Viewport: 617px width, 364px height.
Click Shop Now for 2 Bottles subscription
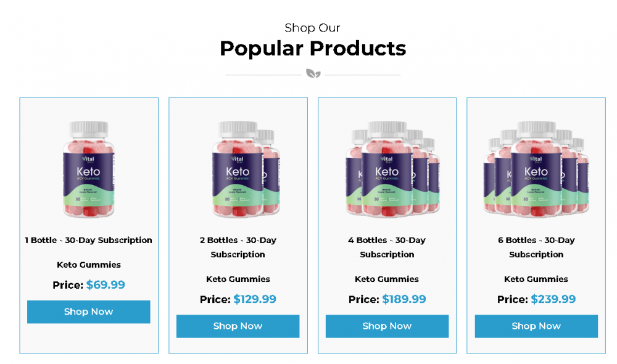point(238,326)
